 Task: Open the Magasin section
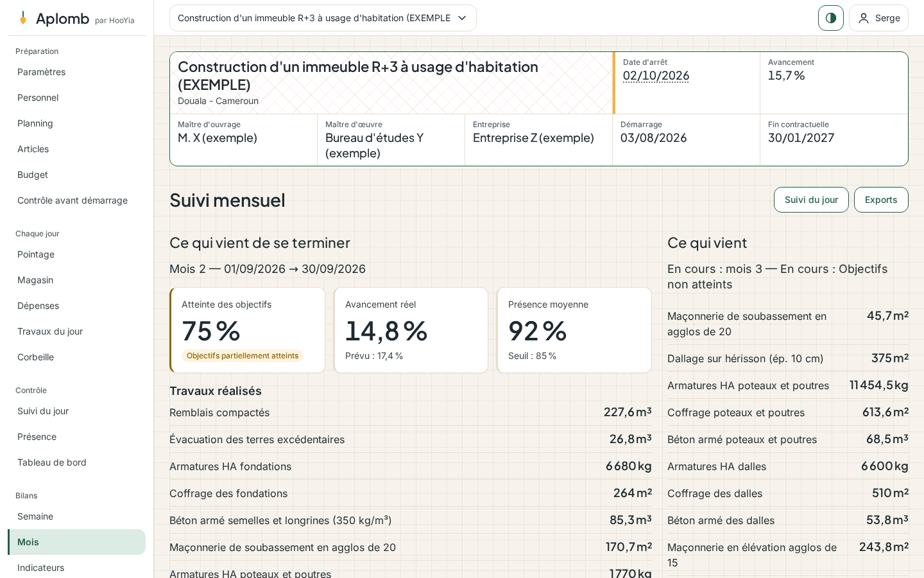click(x=76, y=280)
